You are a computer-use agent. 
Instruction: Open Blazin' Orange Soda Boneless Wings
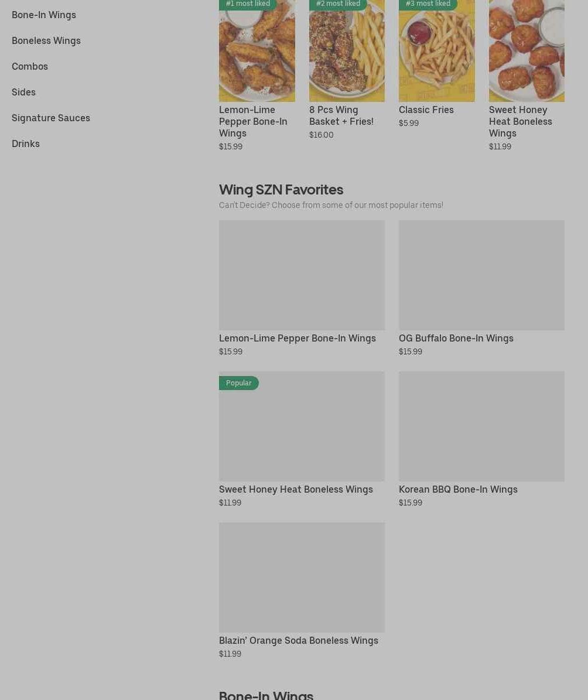click(298, 641)
